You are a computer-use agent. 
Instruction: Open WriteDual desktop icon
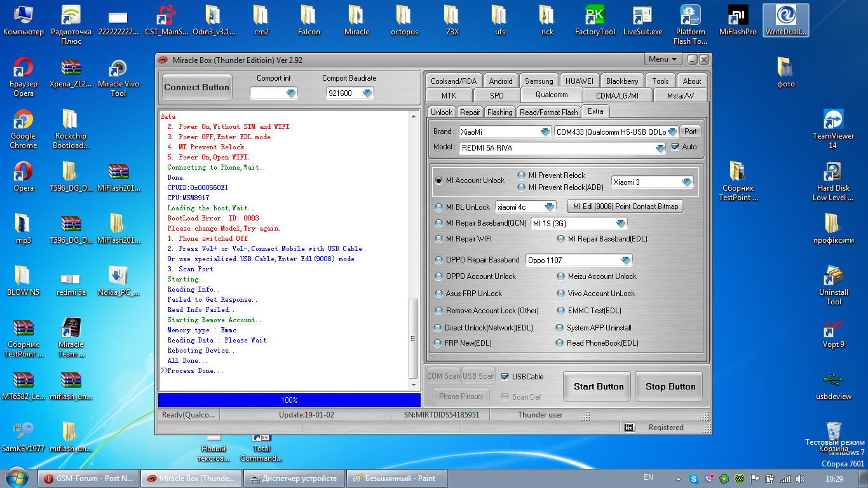(785, 19)
